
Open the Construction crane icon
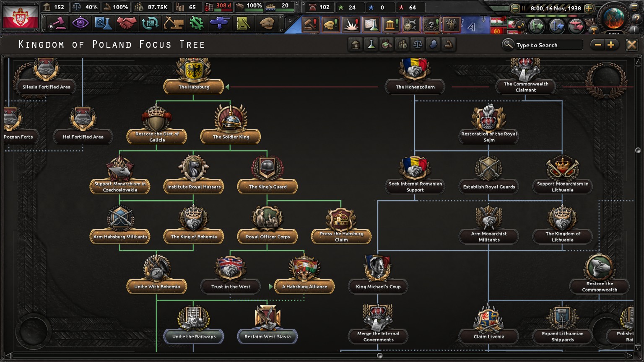173,23
